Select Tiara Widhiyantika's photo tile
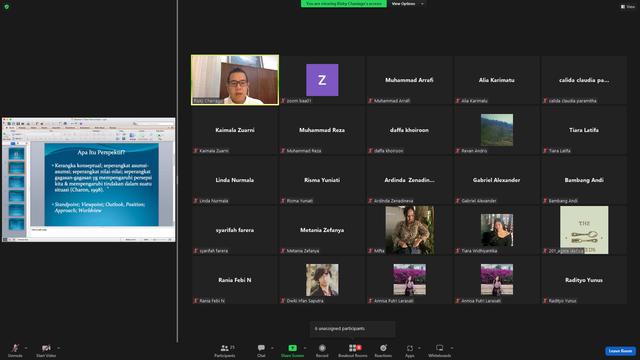 point(497,230)
